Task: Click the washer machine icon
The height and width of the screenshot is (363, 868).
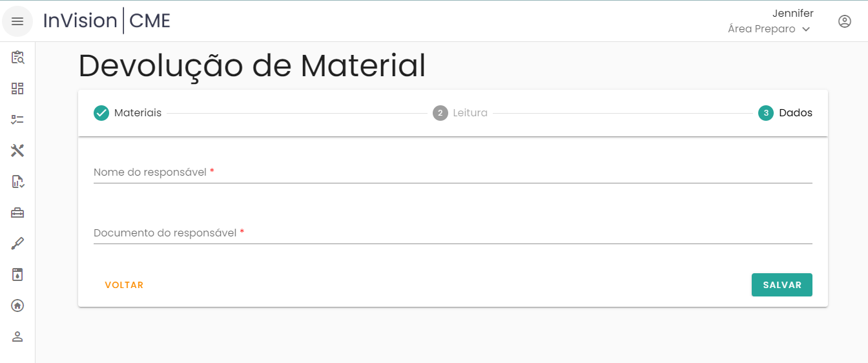Action: 17,275
